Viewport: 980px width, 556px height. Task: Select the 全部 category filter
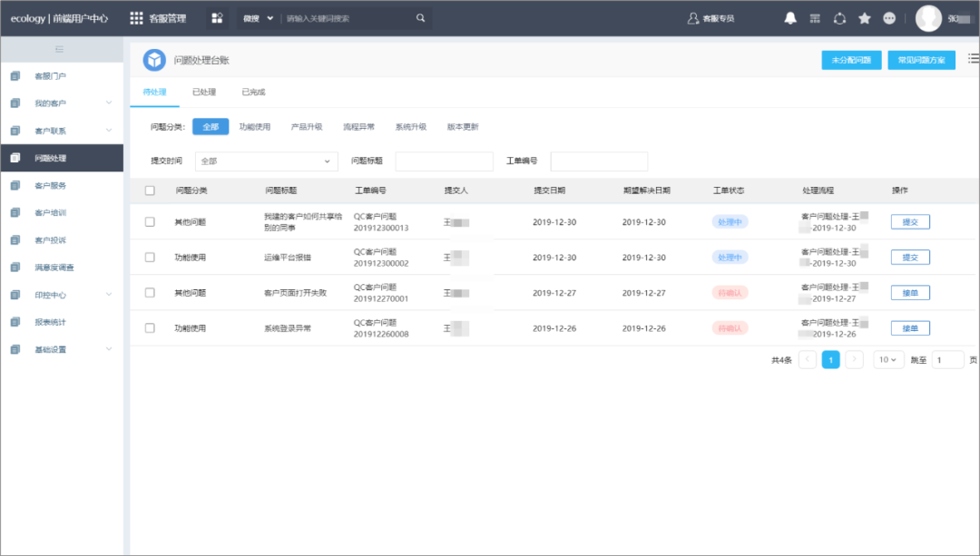211,127
